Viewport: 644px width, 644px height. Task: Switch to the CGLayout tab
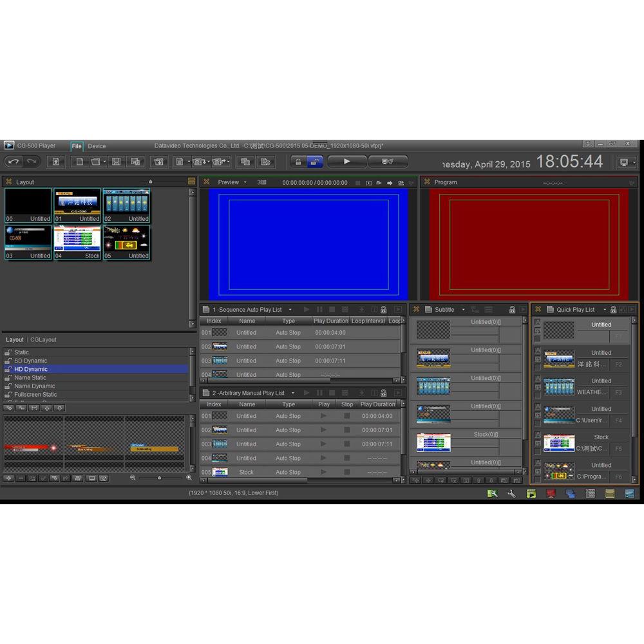[x=43, y=339]
